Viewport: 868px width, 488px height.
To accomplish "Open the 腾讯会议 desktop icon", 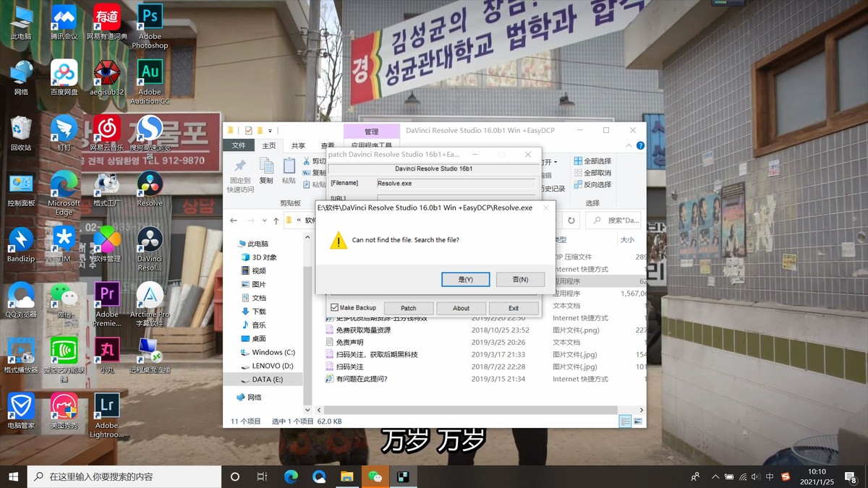I will (x=64, y=22).
